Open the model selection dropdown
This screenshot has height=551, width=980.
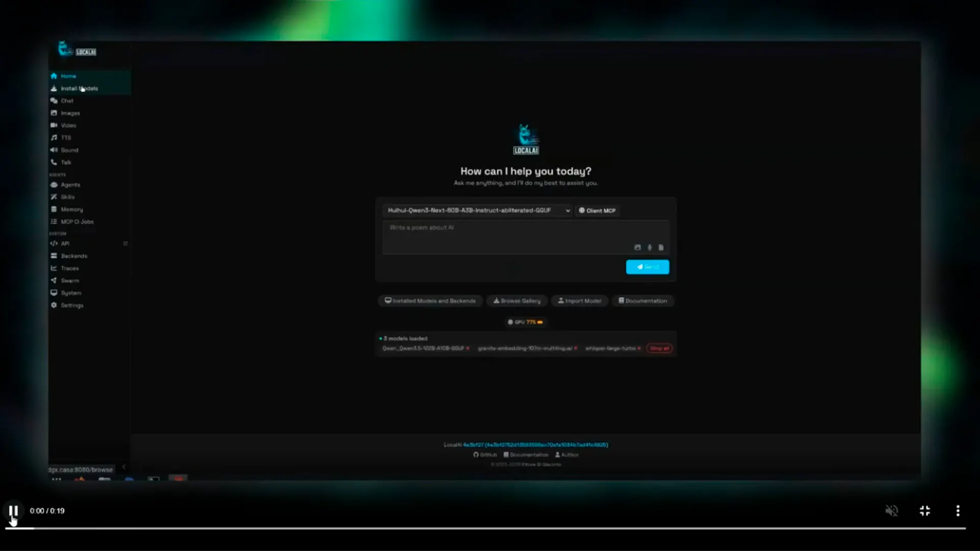[x=478, y=210]
